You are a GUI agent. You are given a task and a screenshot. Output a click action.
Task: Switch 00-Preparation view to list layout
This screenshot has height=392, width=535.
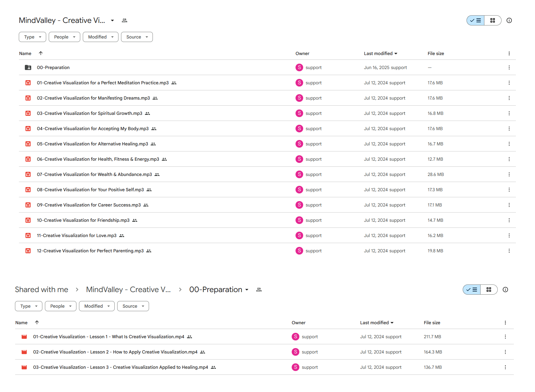click(472, 290)
